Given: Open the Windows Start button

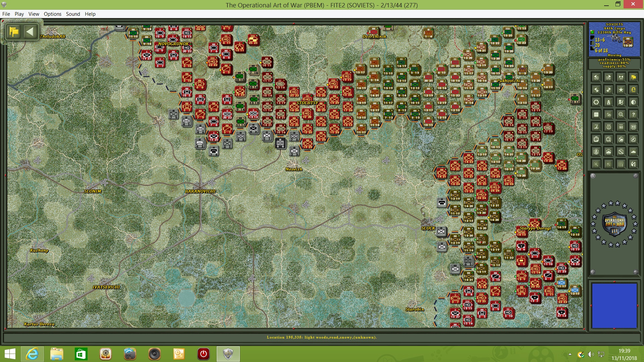Looking at the screenshot, I should pyautogui.click(x=10, y=354).
